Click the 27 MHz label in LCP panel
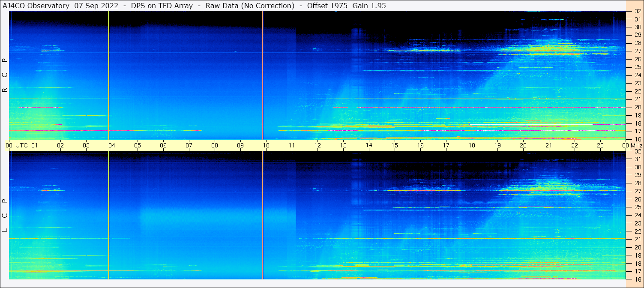Screen dimensions: 644x288 coord(637,191)
